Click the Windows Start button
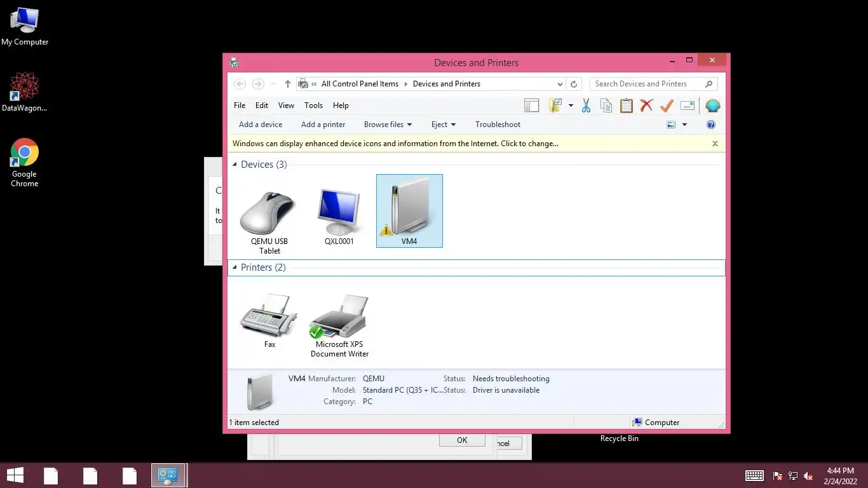This screenshot has height=488, width=868. pyautogui.click(x=15, y=475)
